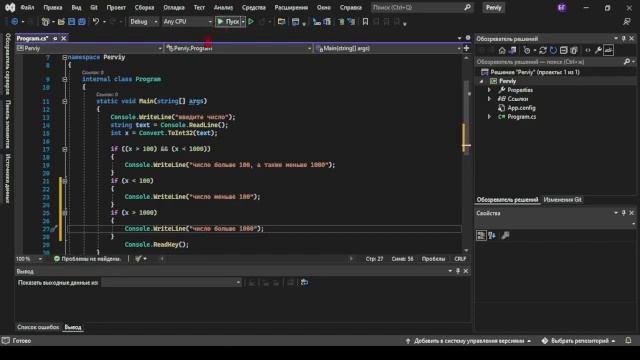Screen dimensions: 640x360
Task: Click the New Project icon in the toolbar
Action: (x=45, y=22)
